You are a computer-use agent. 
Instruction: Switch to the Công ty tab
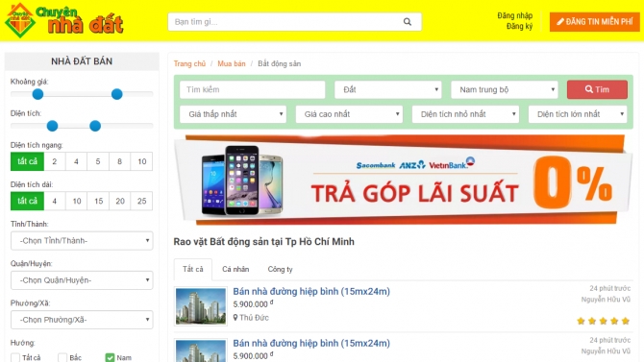280,269
